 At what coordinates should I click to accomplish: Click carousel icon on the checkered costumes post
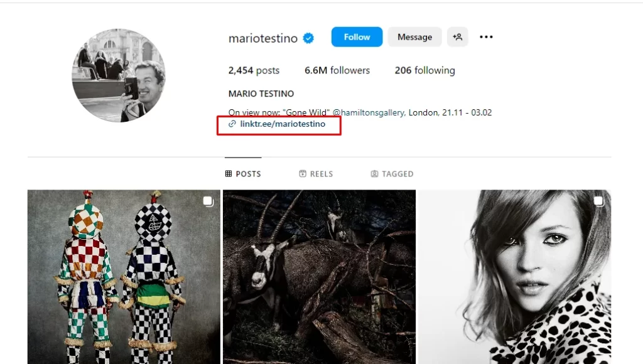click(x=208, y=201)
